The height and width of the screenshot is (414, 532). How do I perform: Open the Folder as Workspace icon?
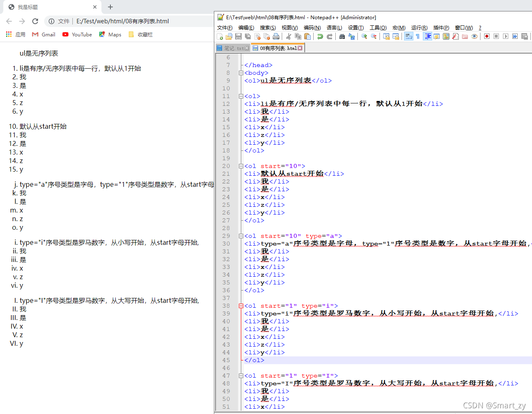click(x=465, y=36)
